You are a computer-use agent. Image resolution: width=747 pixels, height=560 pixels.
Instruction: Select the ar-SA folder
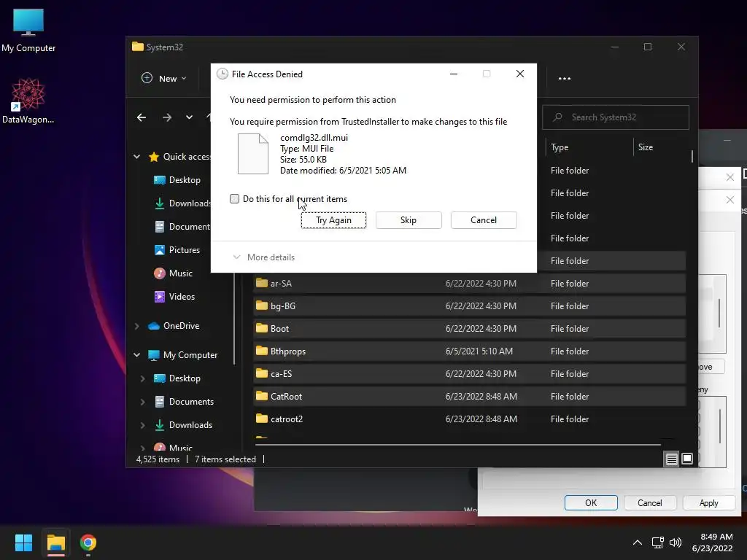click(x=469, y=284)
